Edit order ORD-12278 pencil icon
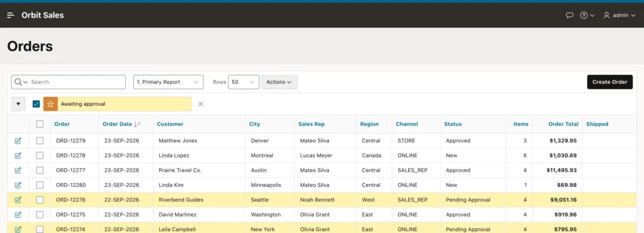The height and width of the screenshot is (233, 644). (x=18, y=156)
